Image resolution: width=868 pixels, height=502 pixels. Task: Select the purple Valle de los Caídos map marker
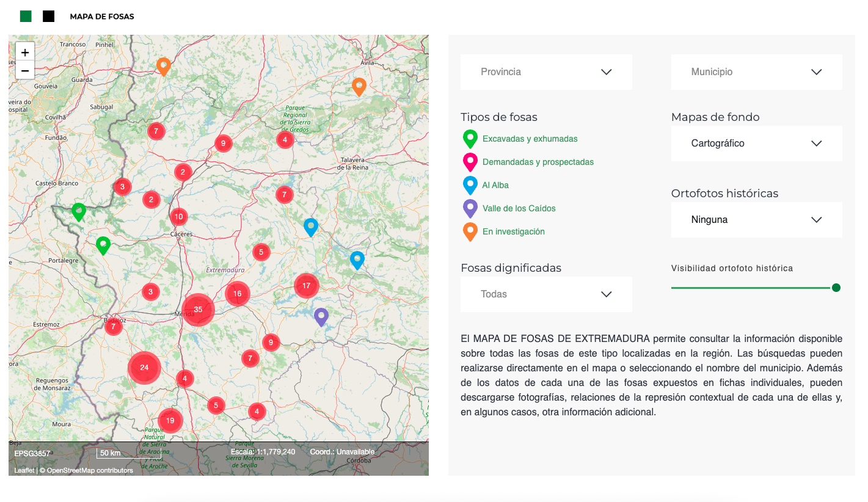(x=322, y=315)
